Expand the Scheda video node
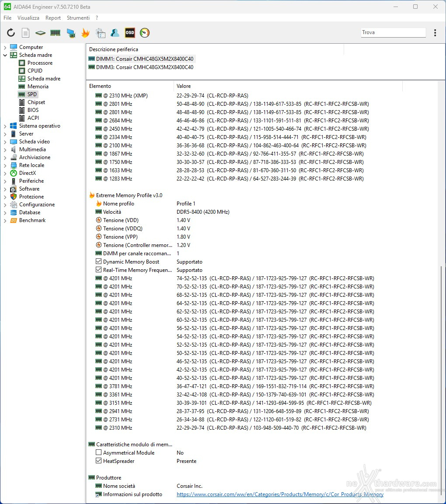Image resolution: width=446 pixels, height=504 pixels. (x=5, y=142)
